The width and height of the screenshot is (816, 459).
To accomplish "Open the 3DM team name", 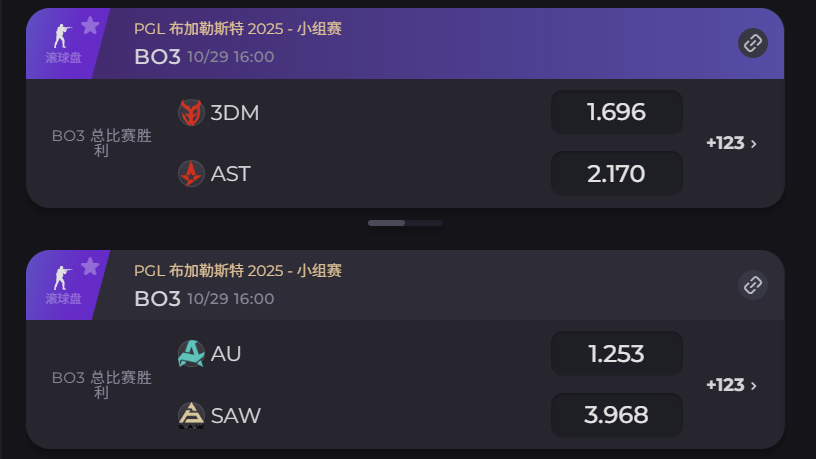I will [x=235, y=113].
